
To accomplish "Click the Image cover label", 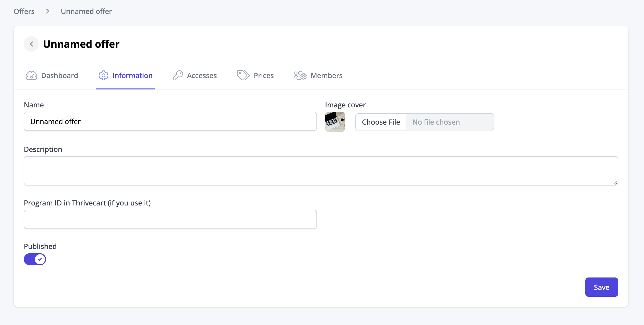I will pyautogui.click(x=345, y=105).
